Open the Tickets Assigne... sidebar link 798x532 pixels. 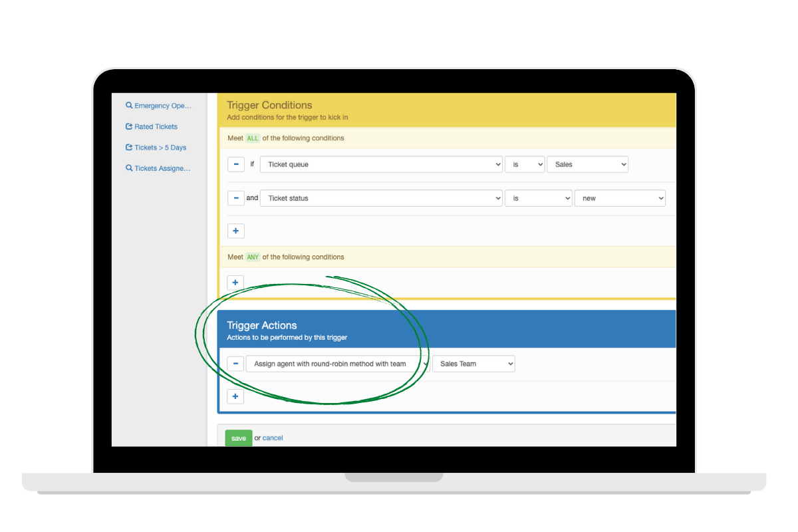(x=162, y=168)
